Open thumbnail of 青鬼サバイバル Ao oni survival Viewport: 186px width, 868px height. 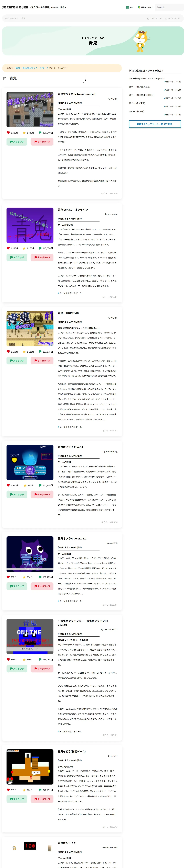(x=30, y=110)
